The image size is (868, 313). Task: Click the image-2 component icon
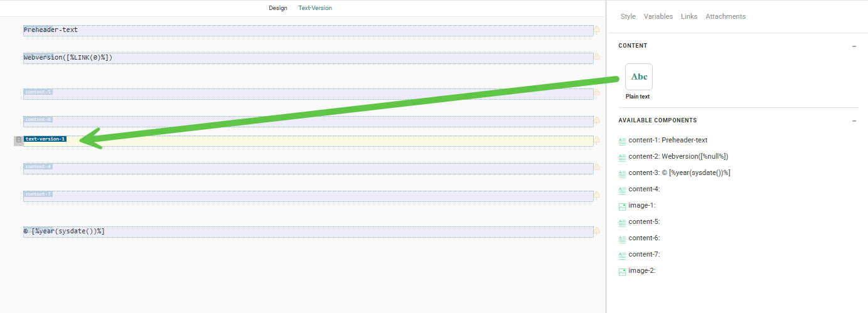tap(622, 271)
